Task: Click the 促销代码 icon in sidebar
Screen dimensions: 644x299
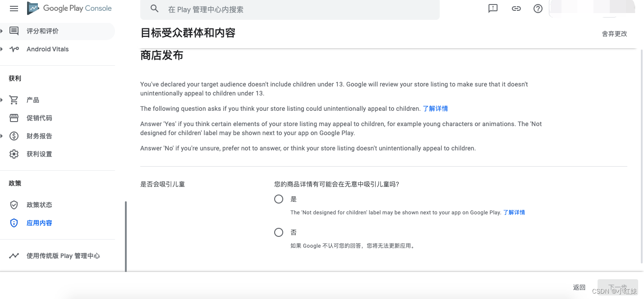Action: click(x=14, y=118)
